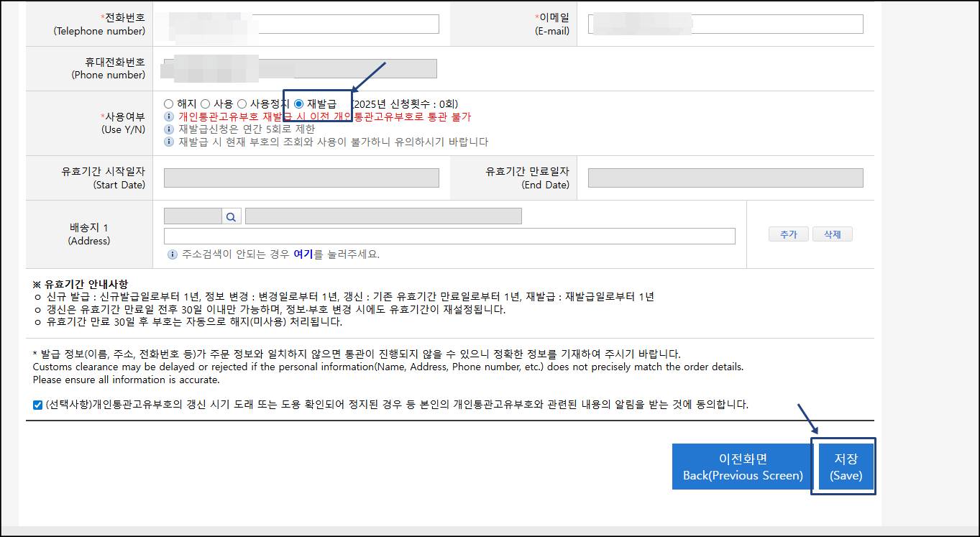
Task: Click the info icon about code unavailability after reissue
Action: point(168,140)
